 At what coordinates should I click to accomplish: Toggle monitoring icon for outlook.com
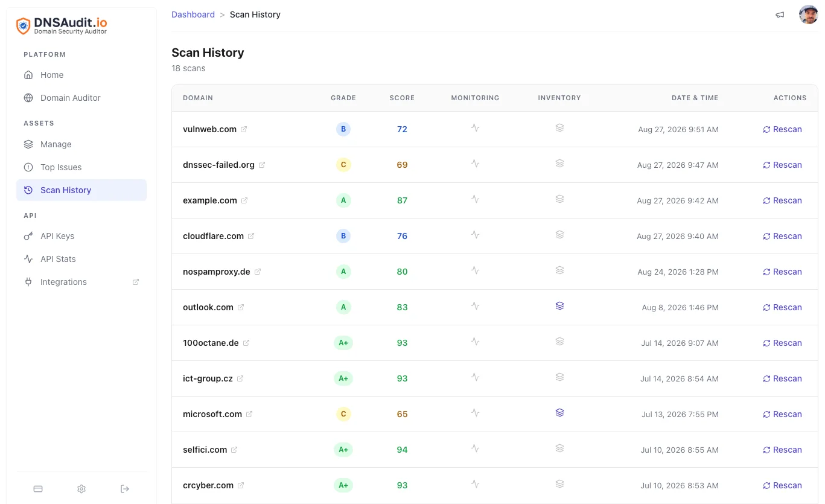[475, 306]
